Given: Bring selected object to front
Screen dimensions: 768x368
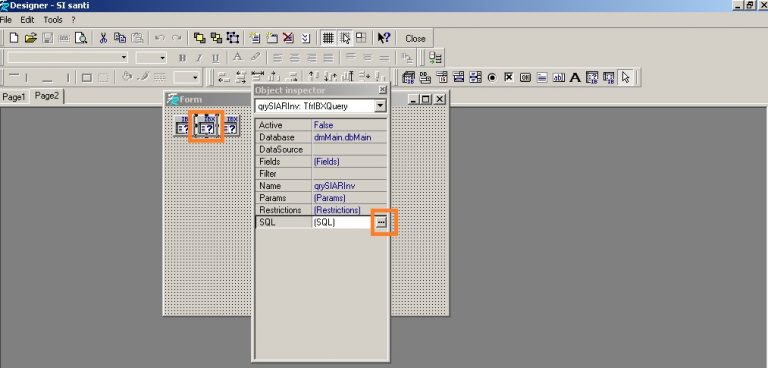Looking at the screenshot, I should point(199,38).
